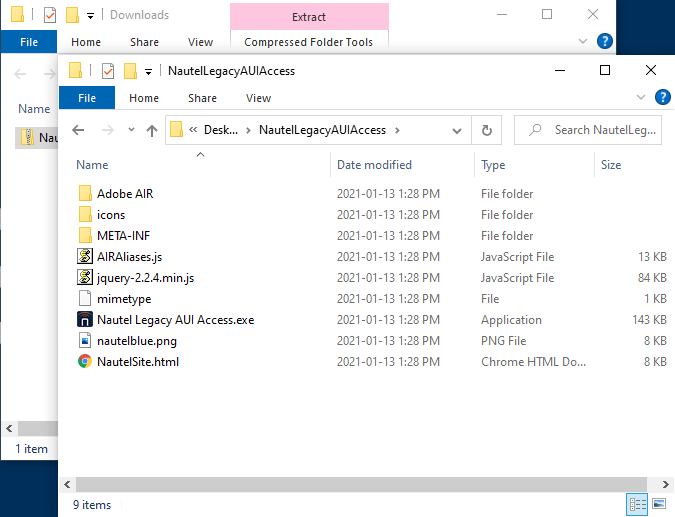This screenshot has width=675, height=517.
Task: Select Nautel Legacy AUI Access.exe file name
Action: [x=176, y=320]
